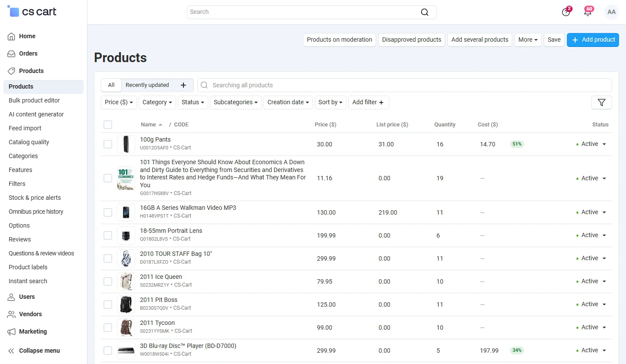626x364 pixels.
Task: Tick the checkbox for 100g Pants
Action: point(108,144)
